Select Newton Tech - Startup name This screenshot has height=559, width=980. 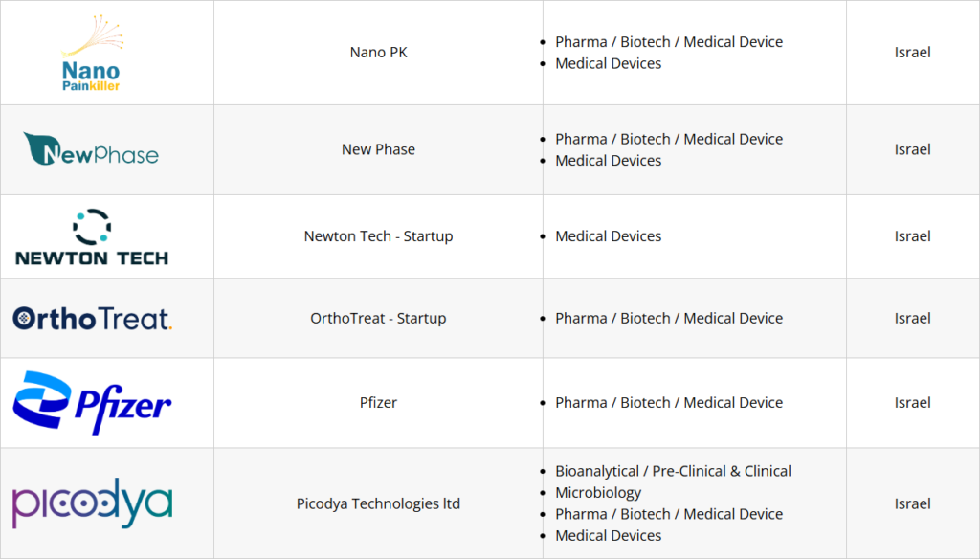click(378, 236)
